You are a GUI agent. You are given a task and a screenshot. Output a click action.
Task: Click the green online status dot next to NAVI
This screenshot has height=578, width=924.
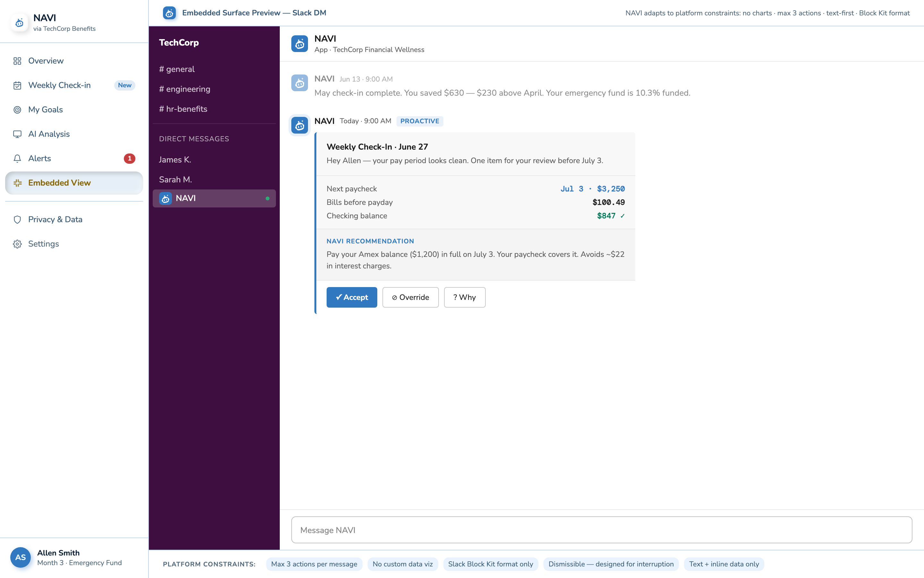(x=268, y=198)
